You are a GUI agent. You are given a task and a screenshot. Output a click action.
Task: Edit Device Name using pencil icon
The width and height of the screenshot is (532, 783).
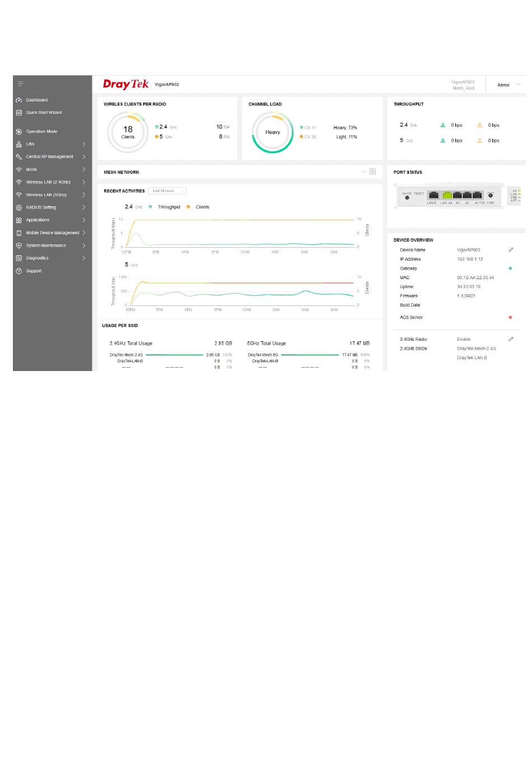(510, 250)
